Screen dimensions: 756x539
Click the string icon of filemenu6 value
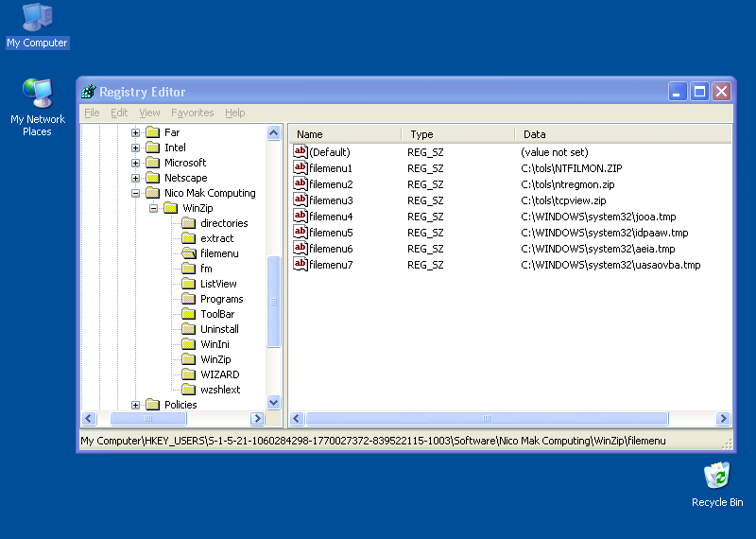pyautogui.click(x=301, y=248)
